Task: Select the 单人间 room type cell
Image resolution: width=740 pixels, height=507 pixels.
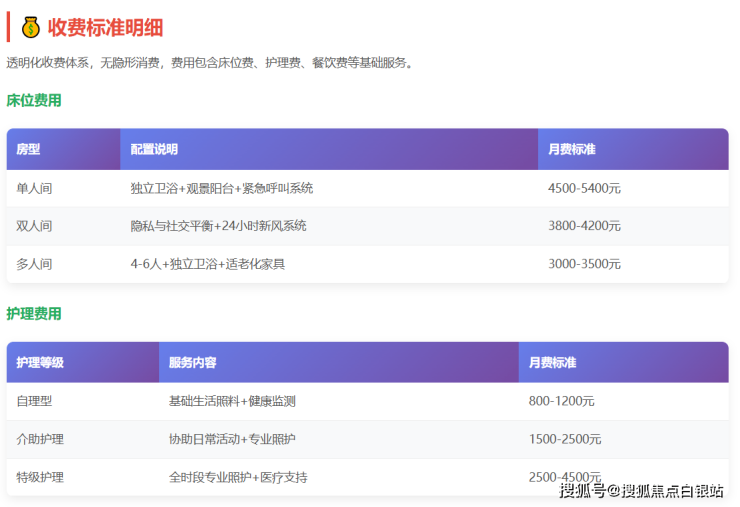Action: (x=34, y=188)
